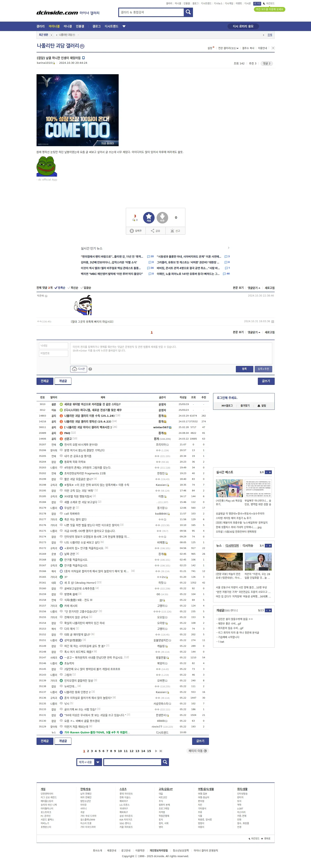
Task: Report the post with 신고 siren icon
Action: pos(175,231)
